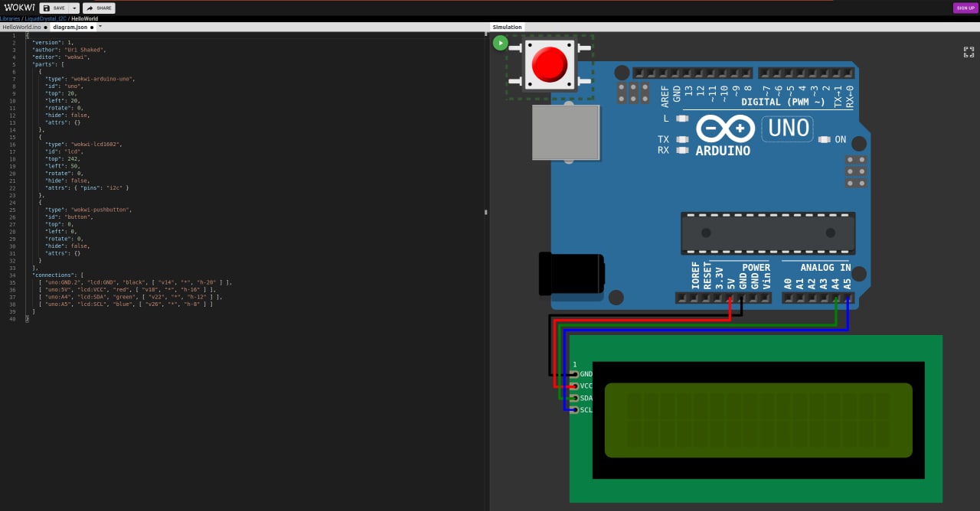Click the ATmega chip on the board
Screen dimensions: 980x511
pos(768,233)
